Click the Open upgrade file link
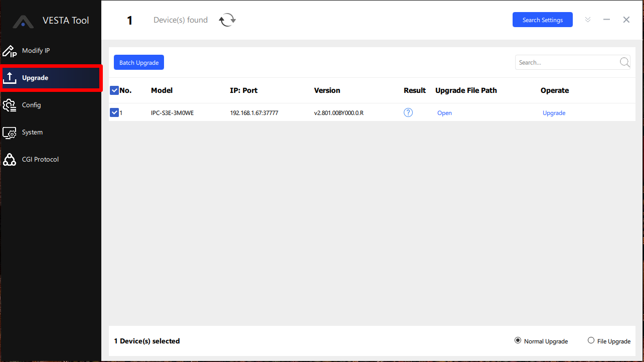Viewport: 644px width, 362px height. coord(444,113)
